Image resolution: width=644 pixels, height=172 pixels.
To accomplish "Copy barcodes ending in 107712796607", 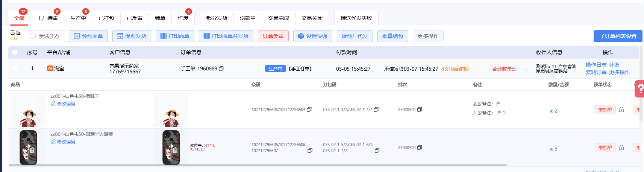I will click(310, 151).
